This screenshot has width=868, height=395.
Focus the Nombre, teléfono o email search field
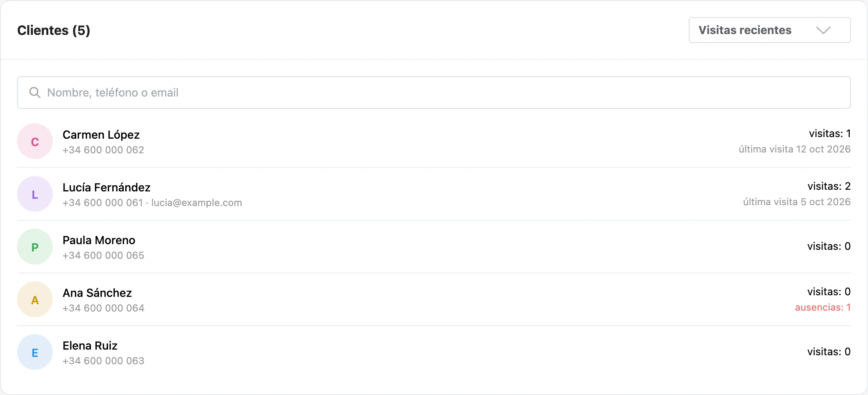pyautogui.click(x=434, y=92)
